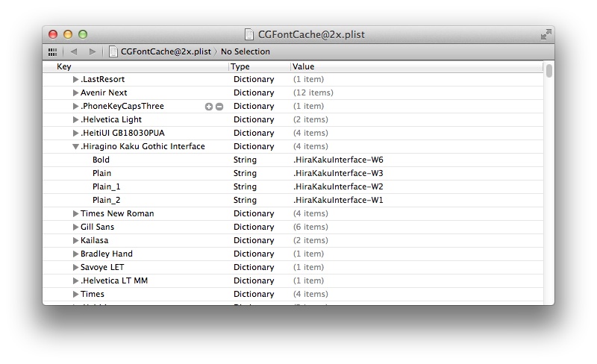Go back with the left arrow button
The height and width of the screenshot is (364, 597).
pyautogui.click(x=74, y=51)
